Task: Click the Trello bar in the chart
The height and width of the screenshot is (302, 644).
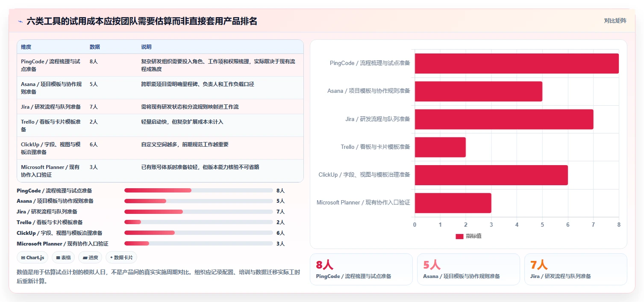Action: 440,147
